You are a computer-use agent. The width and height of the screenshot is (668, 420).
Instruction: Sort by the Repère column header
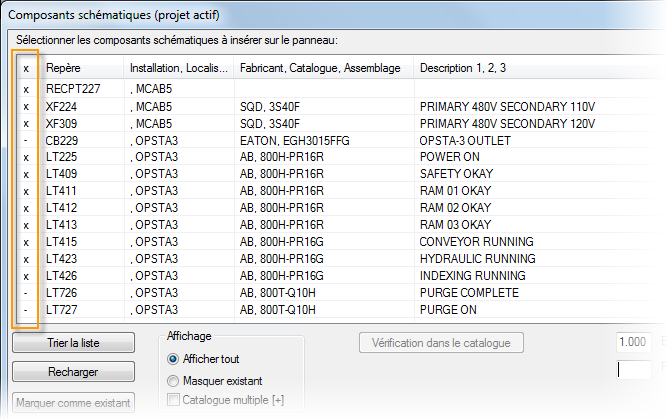[82, 68]
